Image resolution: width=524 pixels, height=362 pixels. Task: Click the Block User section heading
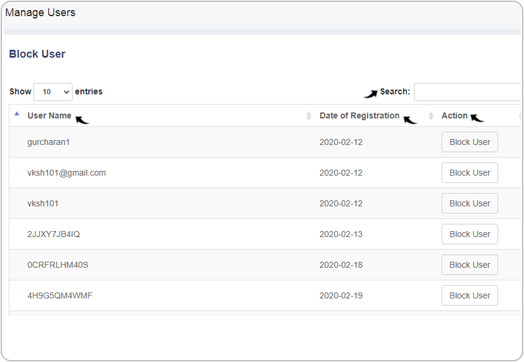point(37,54)
